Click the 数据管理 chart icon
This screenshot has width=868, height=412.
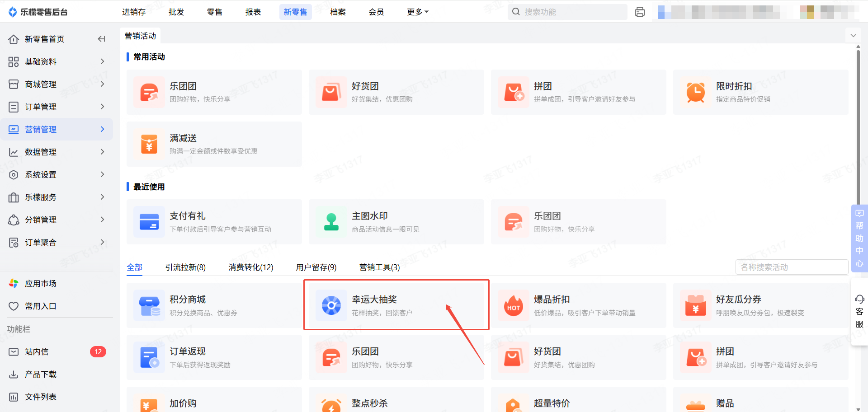coord(14,152)
